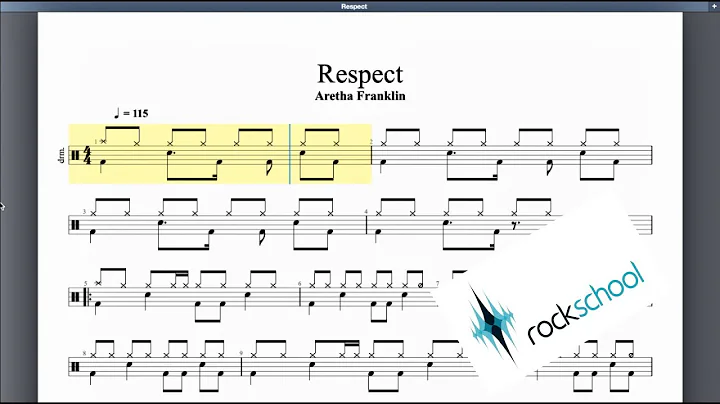Select measure number 2
This screenshot has width=720, height=404.
(x=371, y=142)
